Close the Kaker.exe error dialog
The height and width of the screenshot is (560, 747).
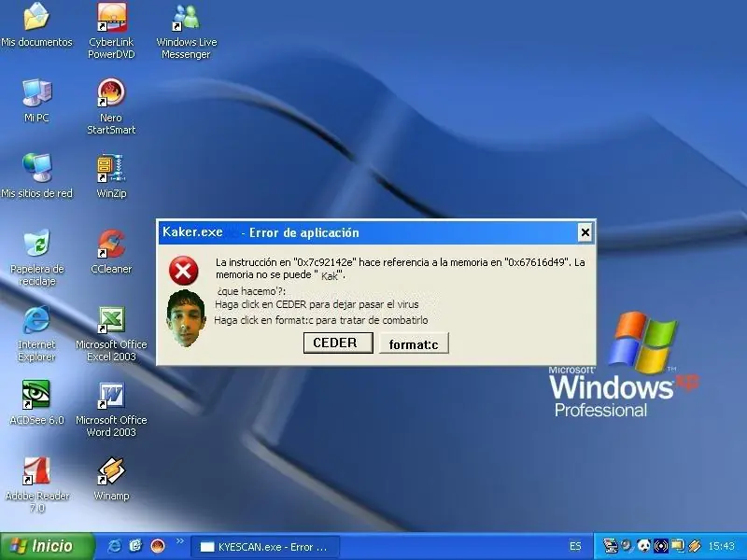click(585, 232)
